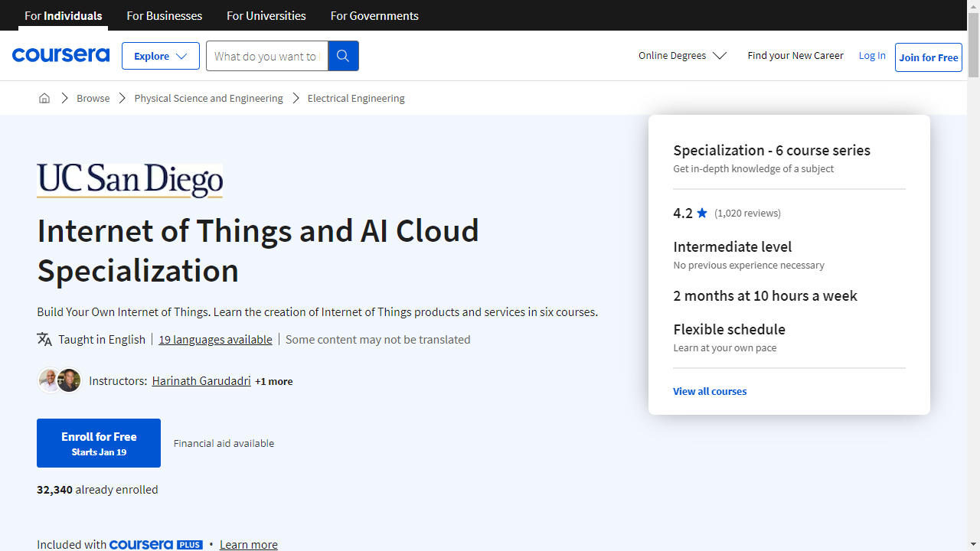Screen dimensions: 980x551
Task: Open instructor Harinath Garudadri's profile
Action: click(201, 380)
